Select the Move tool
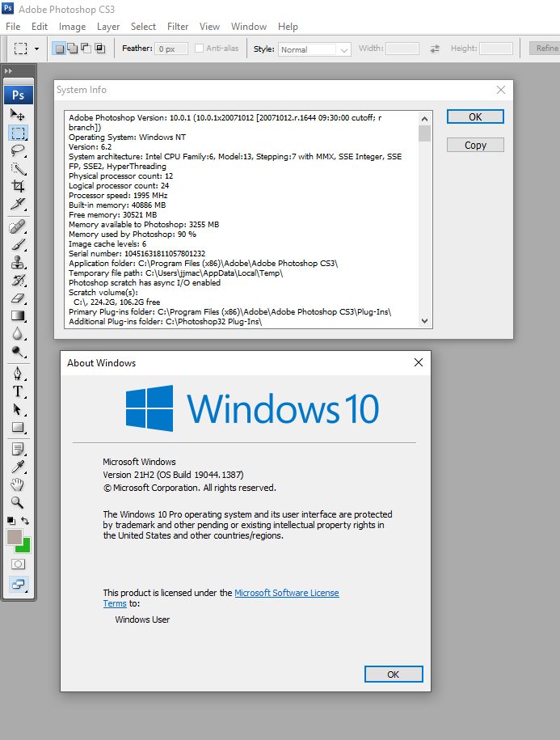The width and height of the screenshot is (560, 740). tap(18, 115)
